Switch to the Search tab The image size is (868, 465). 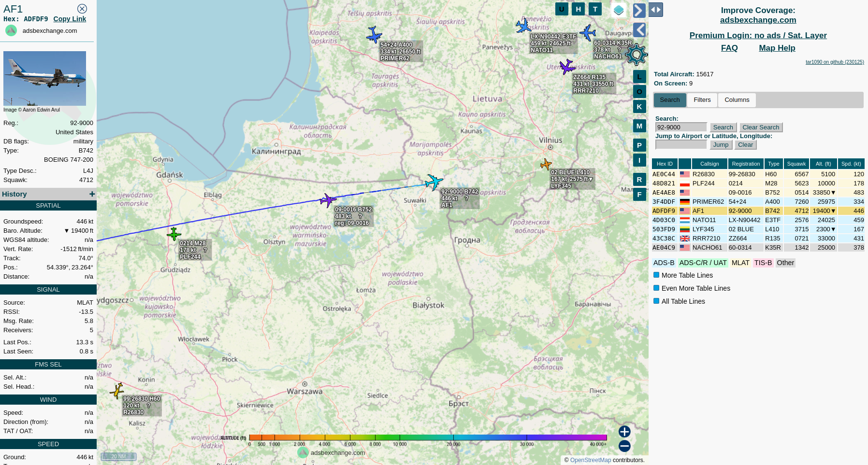[x=670, y=100]
